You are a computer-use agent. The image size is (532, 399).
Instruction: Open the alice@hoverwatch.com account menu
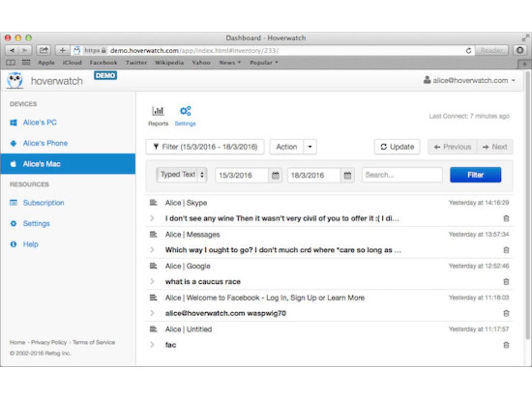469,80
